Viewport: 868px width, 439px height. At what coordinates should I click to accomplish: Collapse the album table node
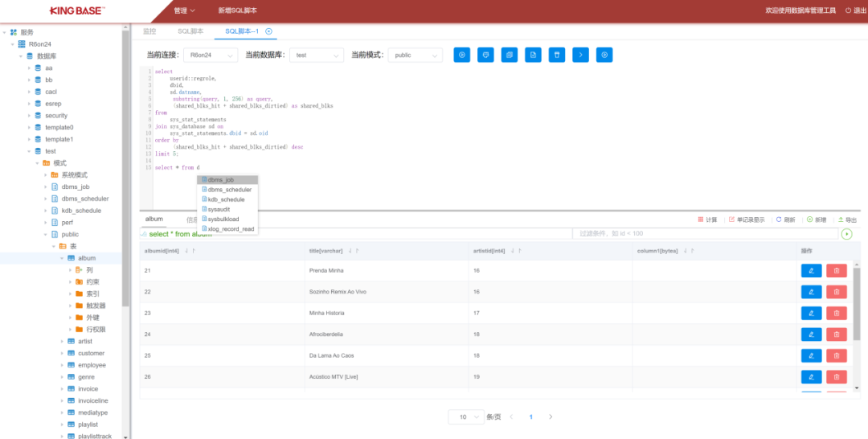[x=62, y=258]
